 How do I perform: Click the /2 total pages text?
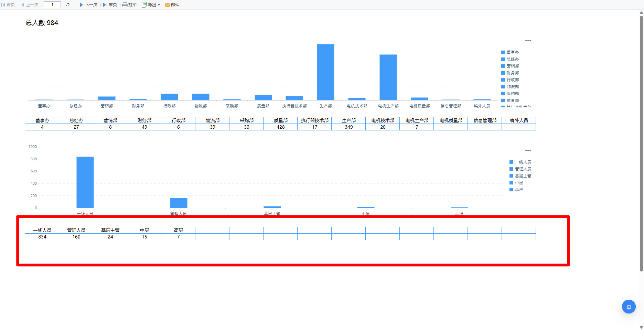68,5
